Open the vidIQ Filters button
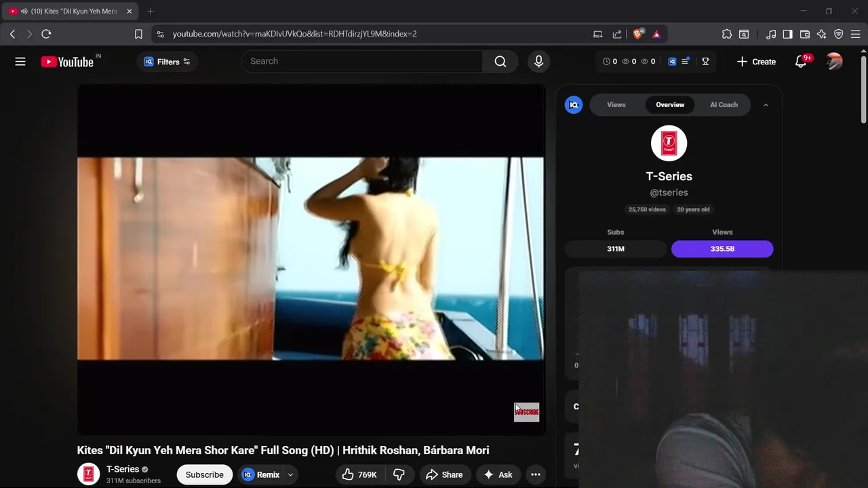Screen dimensions: 868x488 point(167,62)
